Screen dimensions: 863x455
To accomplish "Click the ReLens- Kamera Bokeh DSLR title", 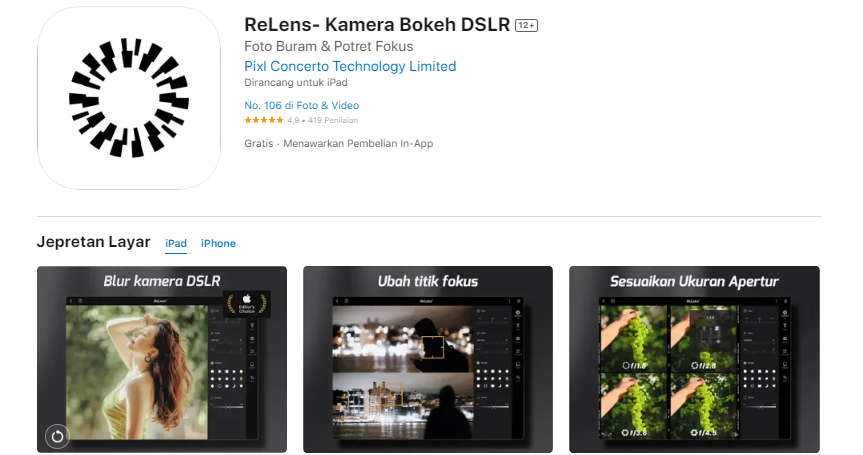I will coord(377,25).
